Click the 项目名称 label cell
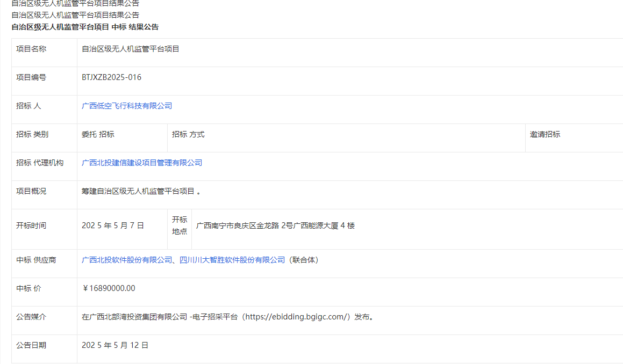623x364 pixels. [44, 53]
